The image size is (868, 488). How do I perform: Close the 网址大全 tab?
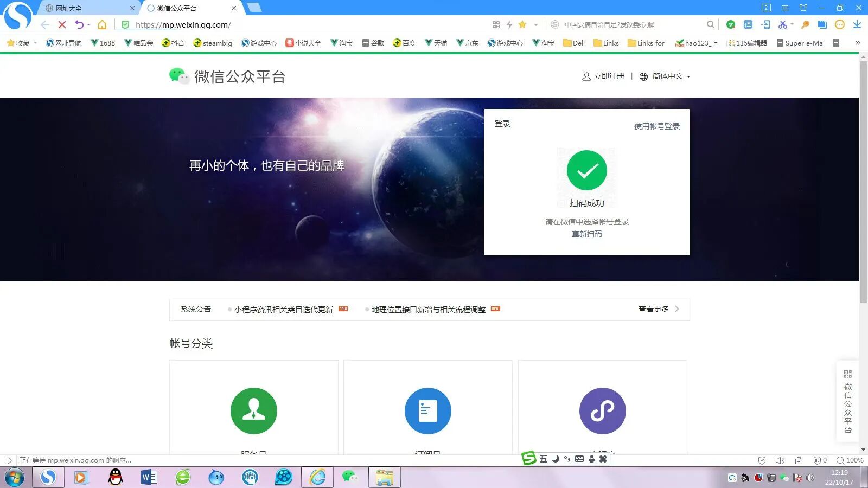pos(132,8)
